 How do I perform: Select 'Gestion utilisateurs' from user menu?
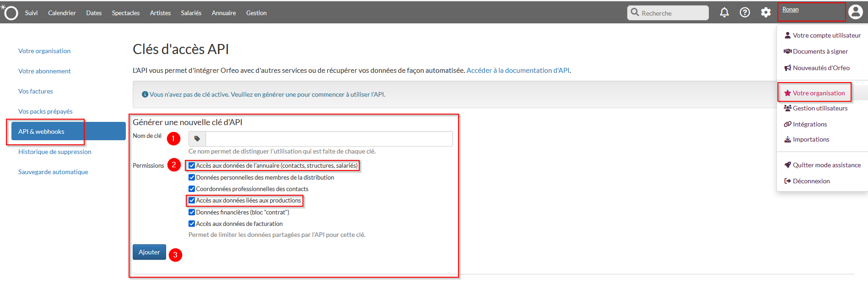(x=820, y=108)
